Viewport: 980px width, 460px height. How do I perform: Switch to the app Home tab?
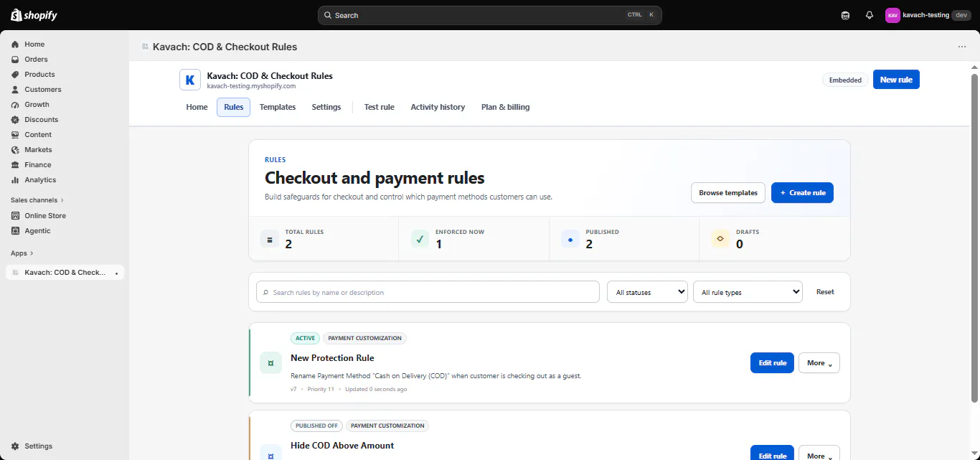(197, 107)
